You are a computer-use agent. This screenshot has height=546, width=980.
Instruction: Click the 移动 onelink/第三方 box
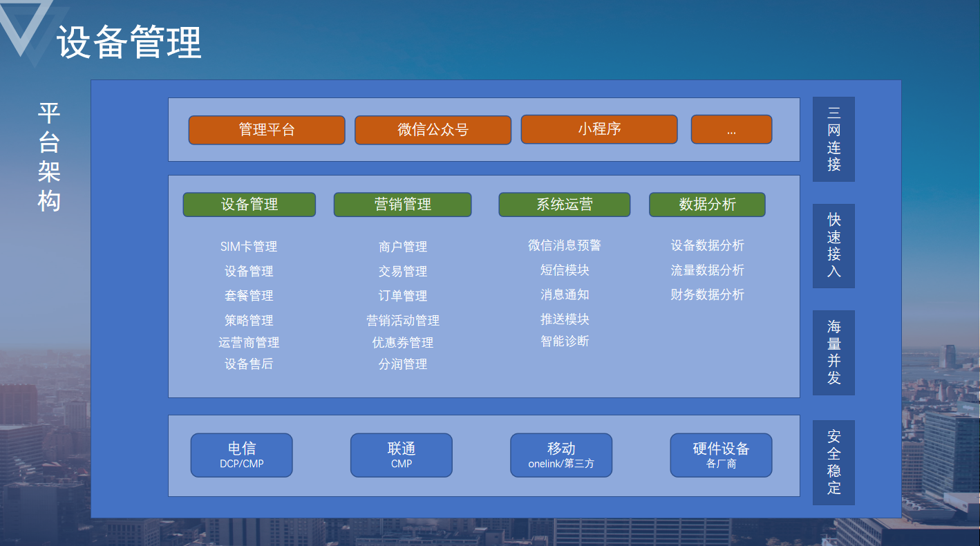pyautogui.click(x=561, y=455)
